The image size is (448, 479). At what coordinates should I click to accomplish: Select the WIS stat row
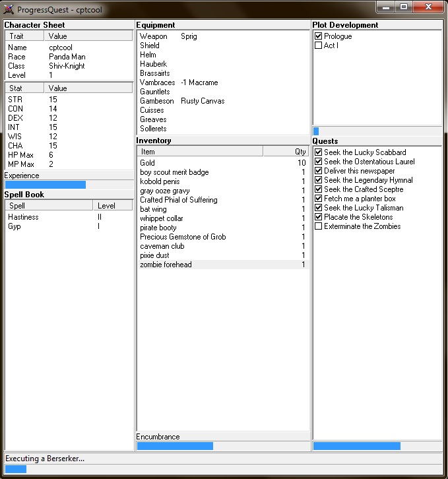click(x=69, y=137)
